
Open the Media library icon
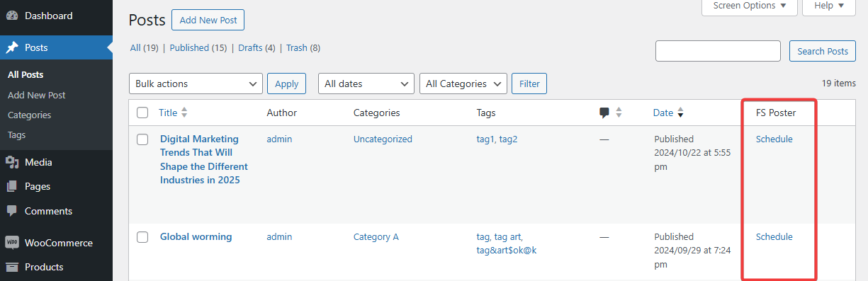click(12, 162)
